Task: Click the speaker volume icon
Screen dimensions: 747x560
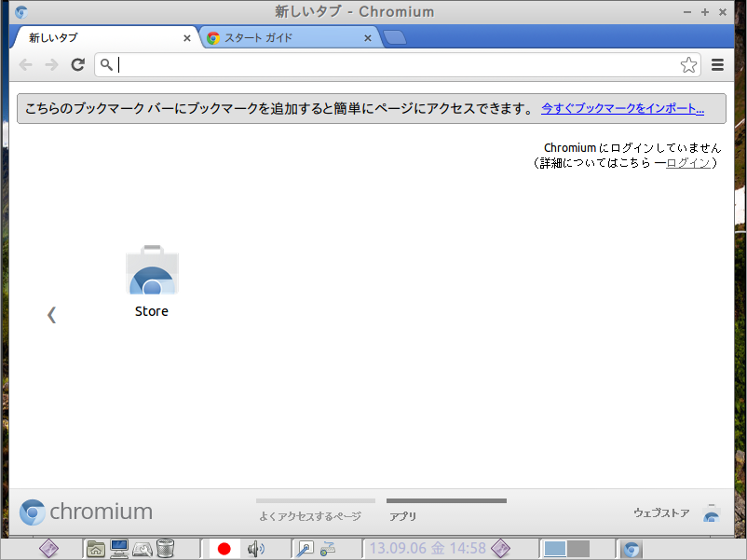Action: pos(256,549)
